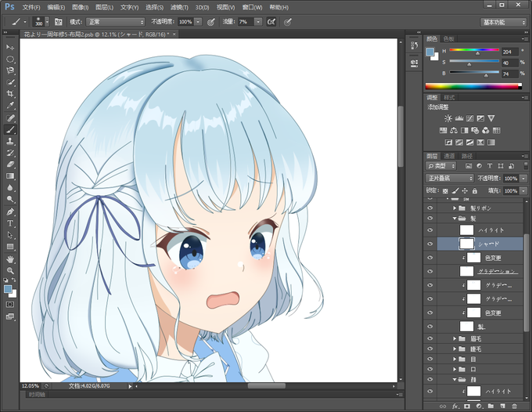The height and width of the screenshot is (412, 532).
Task: Open the brush panel toggle icon
Action: click(x=59, y=22)
